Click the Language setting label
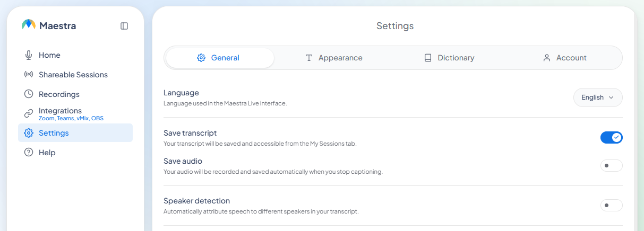 (181, 93)
